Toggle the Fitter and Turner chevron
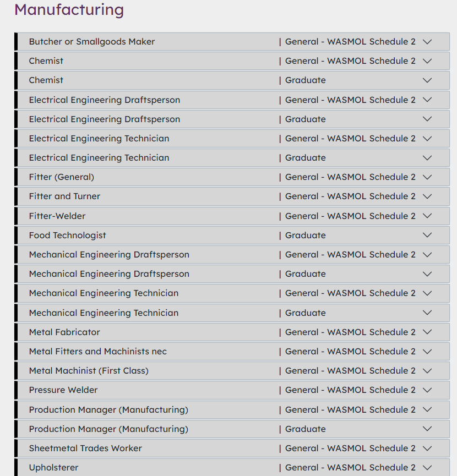 click(x=427, y=196)
